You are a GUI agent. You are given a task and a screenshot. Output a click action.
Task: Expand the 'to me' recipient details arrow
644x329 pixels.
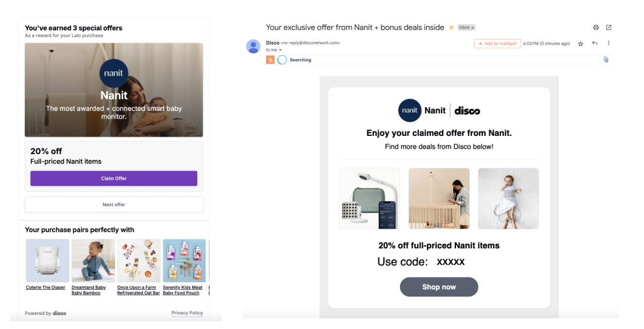pyautogui.click(x=280, y=50)
